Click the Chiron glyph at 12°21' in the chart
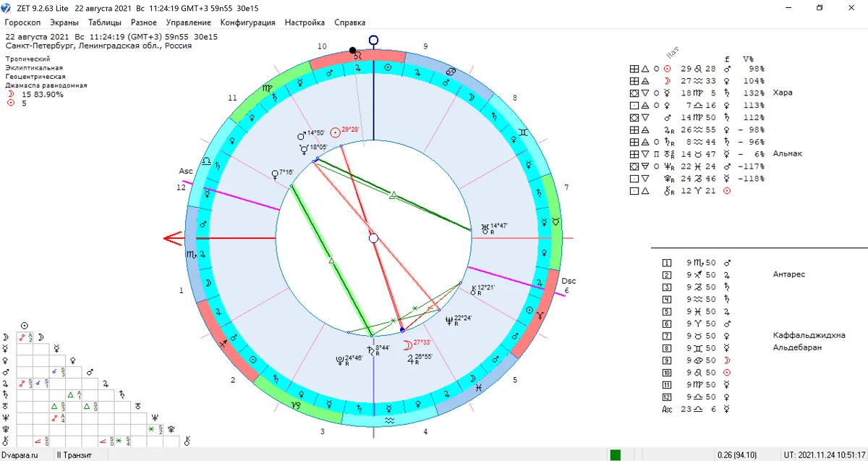 (475, 291)
